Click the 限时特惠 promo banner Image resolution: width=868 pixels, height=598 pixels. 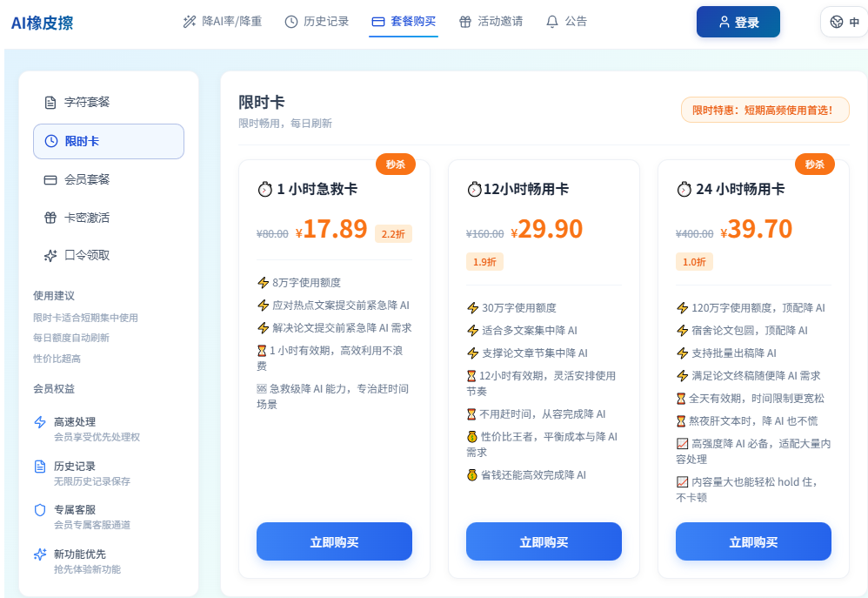[765, 110]
